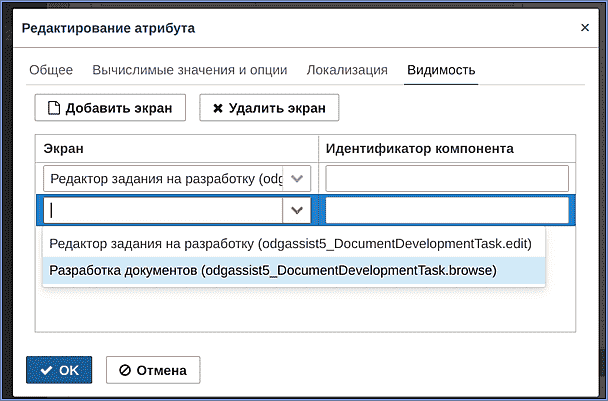Viewport: 608px width, 401px height.
Task: Select the Видимость tab
Action: (x=441, y=70)
